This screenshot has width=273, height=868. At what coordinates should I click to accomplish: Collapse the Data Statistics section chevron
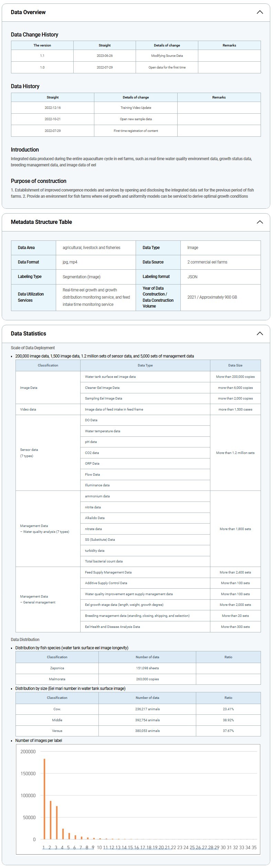pos(260,333)
